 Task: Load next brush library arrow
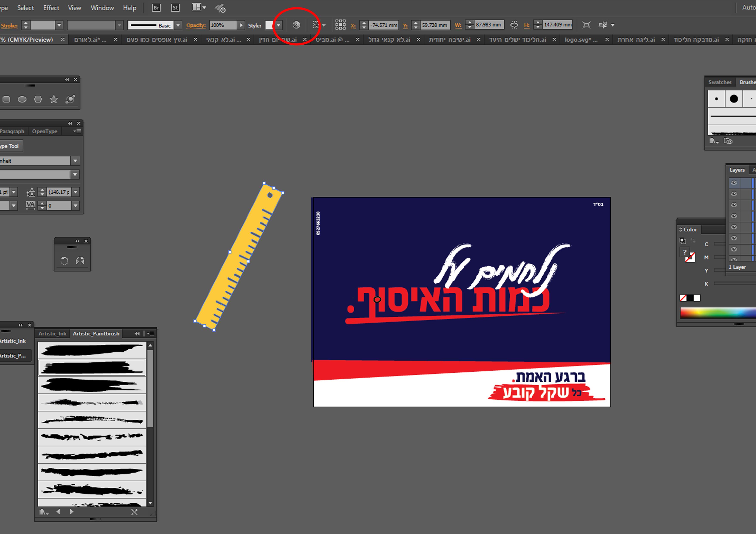click(x=72, y=512)
